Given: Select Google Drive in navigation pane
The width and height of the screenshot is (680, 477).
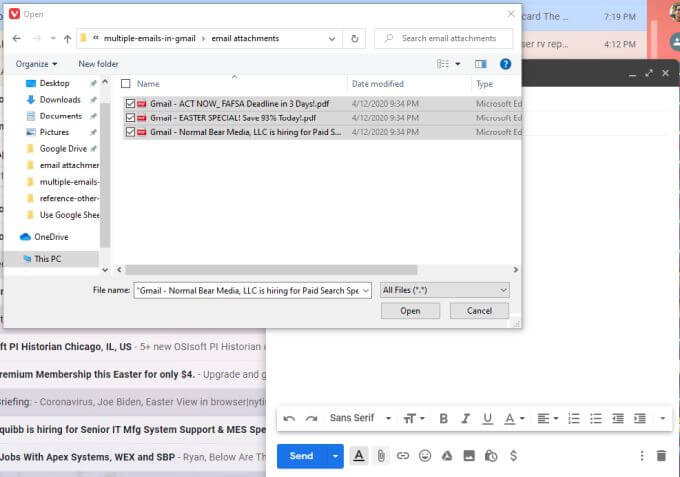Looking at the screenshot, I should 63,149.
